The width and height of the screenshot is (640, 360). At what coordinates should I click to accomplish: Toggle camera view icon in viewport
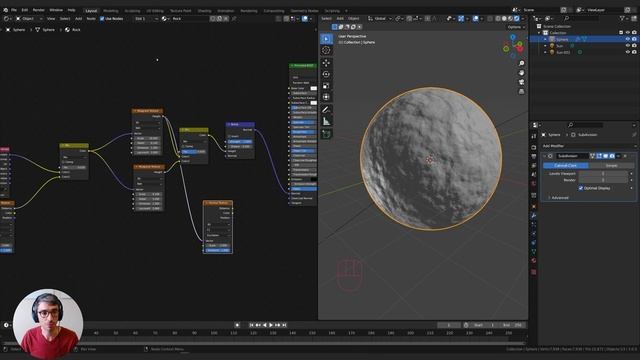click(521, 82)
